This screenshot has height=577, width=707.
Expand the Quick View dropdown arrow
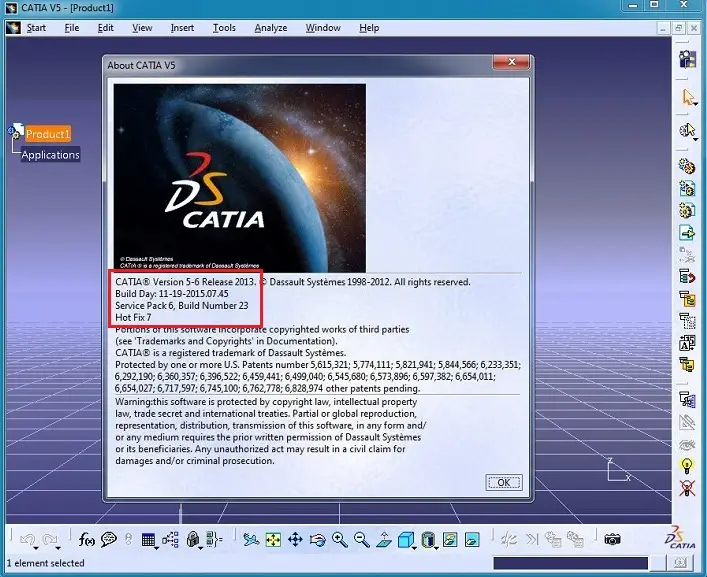click(414, 548)
